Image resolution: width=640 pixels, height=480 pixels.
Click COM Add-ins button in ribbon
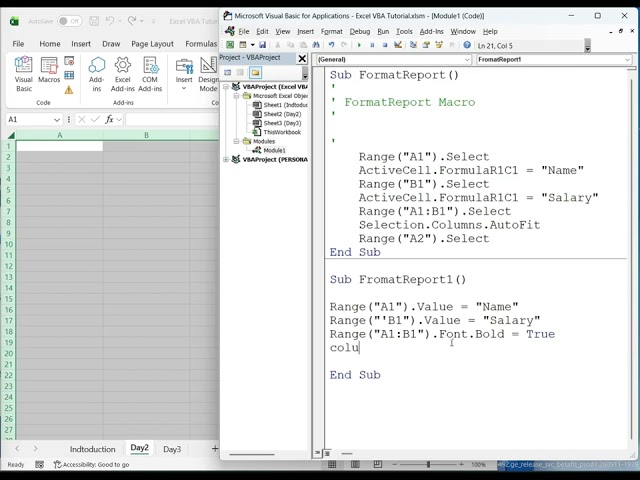pyautogui.click(x=150, y=74)
